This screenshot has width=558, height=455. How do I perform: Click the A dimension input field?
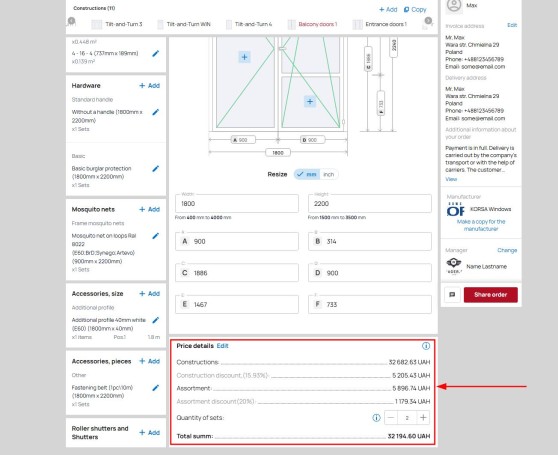[x=237, y=242]
